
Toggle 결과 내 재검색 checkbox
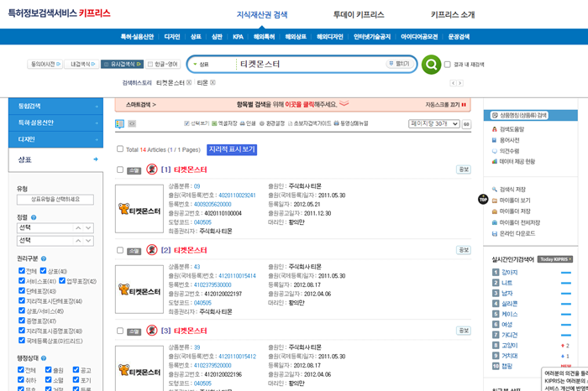tap(448, 65)
